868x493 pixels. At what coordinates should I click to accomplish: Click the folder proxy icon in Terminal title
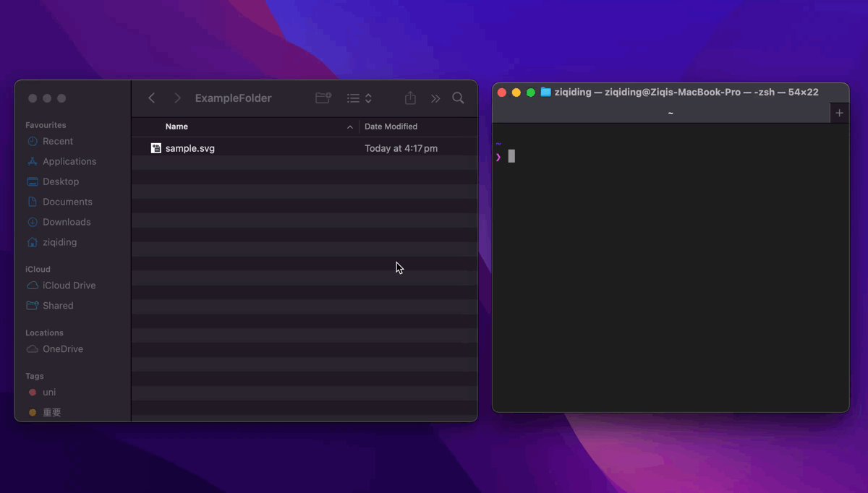tap(546, 93)
